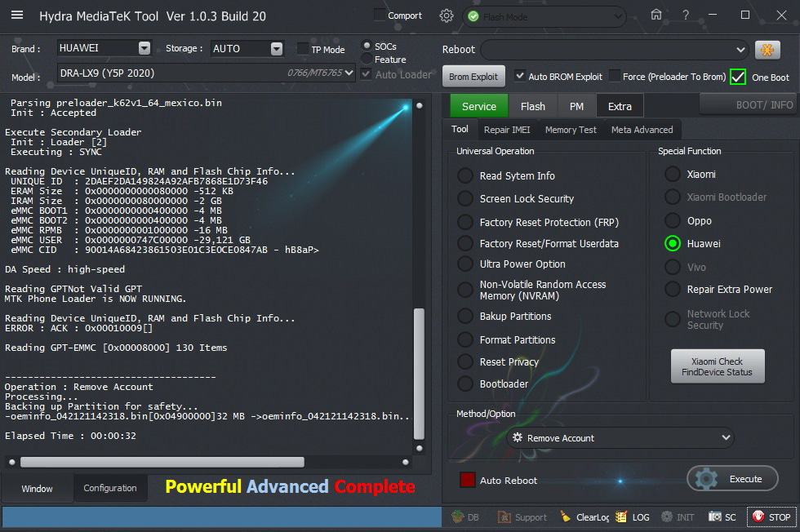Select the Tool sub-tab
800x532 pixels.
coord(460,129)
